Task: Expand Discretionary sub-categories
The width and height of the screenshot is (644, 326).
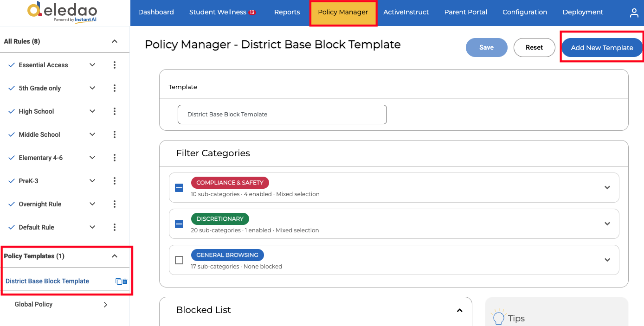Action: tap(607, 224)
